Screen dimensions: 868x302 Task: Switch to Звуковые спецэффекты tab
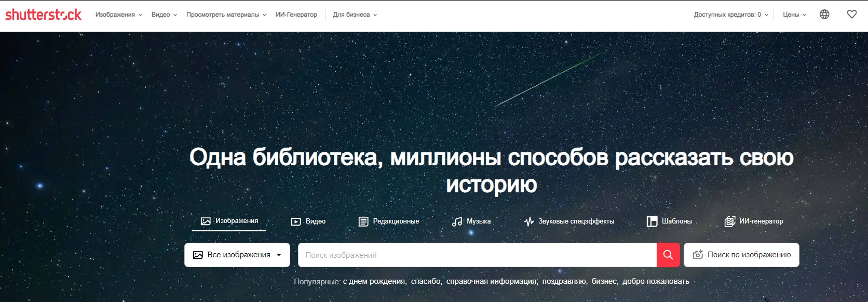569,221
